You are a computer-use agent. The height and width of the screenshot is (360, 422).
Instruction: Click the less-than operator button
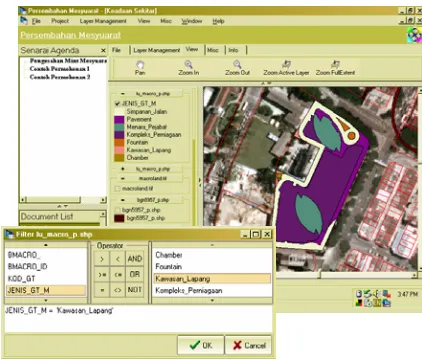[118, 259]
